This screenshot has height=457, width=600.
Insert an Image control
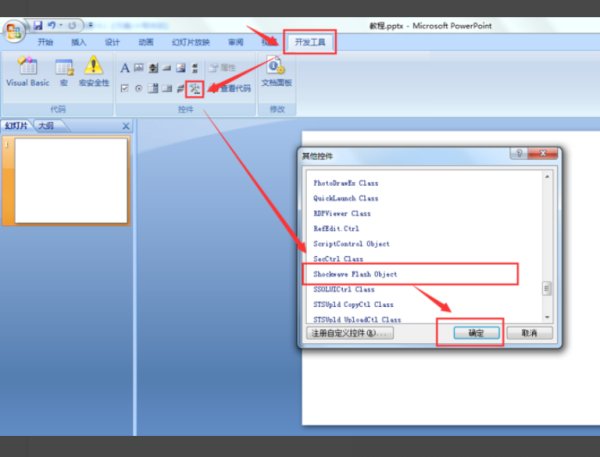pos(181,68)
